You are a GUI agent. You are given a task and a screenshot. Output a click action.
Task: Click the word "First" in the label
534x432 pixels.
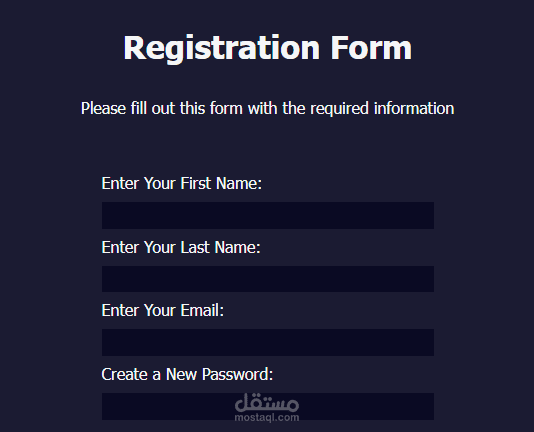click(x=196, y=183)
